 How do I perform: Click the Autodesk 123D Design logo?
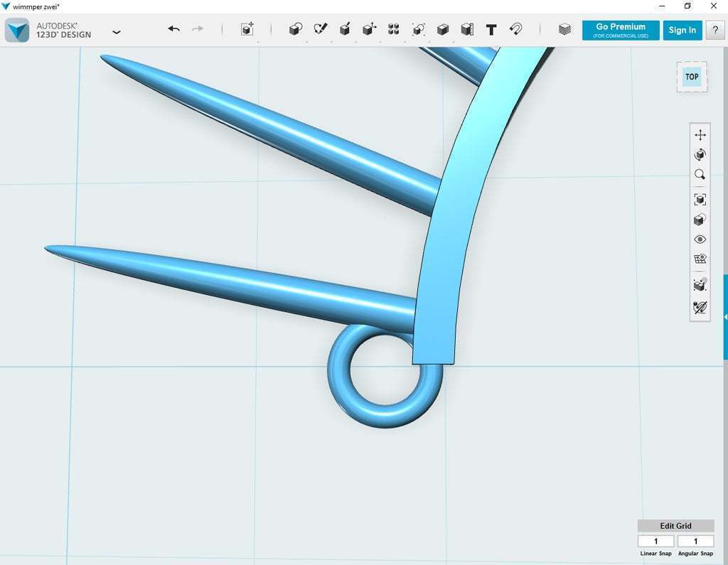click(x=17, y=30)
